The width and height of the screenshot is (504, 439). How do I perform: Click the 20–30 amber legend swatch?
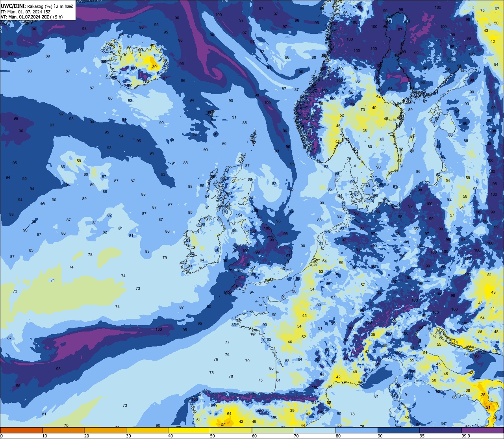(x=105, y=430)
